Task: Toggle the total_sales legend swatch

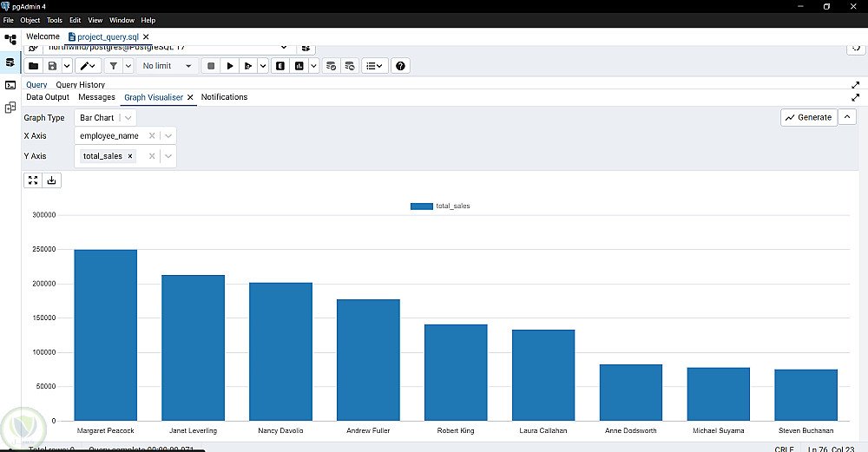Action: point(421,206)
